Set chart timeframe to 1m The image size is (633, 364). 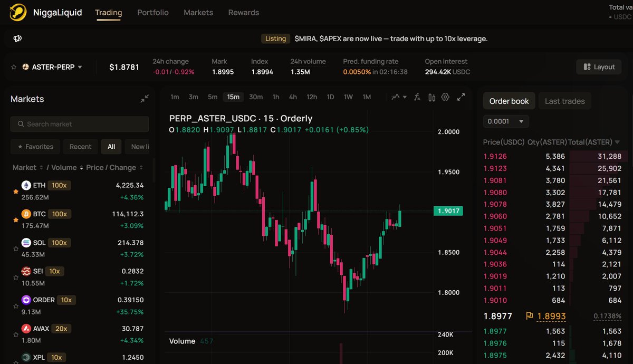pyautogui.click(x=175, y=97)
